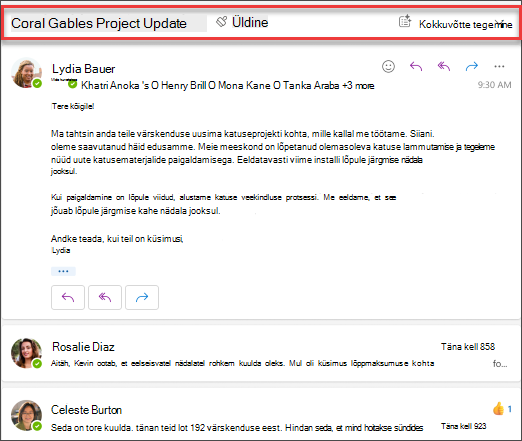This screenshot has width=522, height=441.
Task: Click recipient Mona Kane
Action: click(244, 86)
